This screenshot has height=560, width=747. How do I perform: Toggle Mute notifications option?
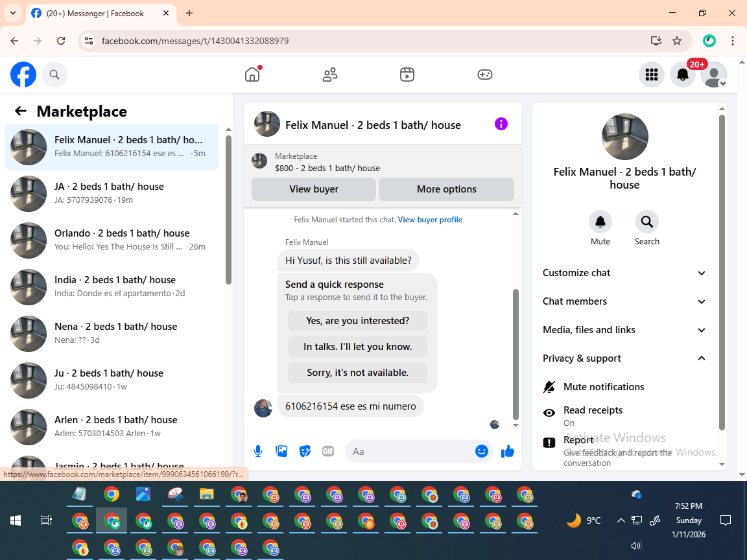pyautogui.click(x=624, y=387)
